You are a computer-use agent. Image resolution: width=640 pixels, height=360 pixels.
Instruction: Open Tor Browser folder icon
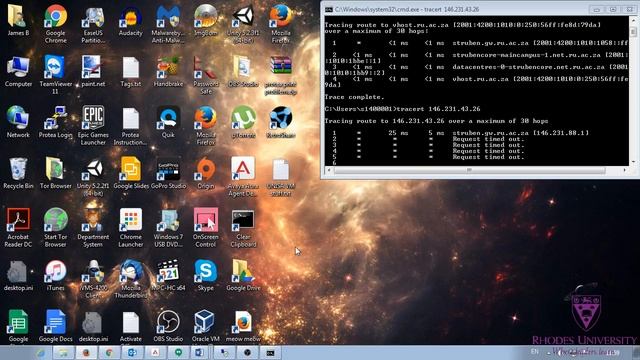56,173
